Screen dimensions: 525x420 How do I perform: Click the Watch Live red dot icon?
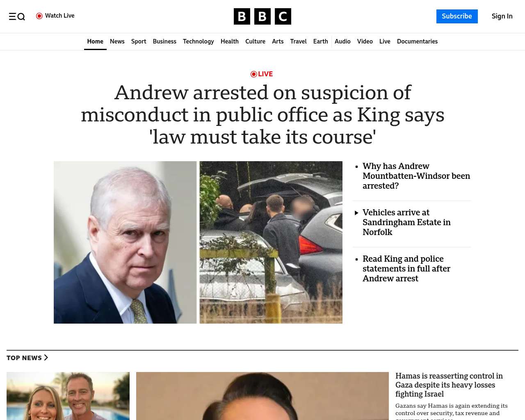tap(39, 16)
